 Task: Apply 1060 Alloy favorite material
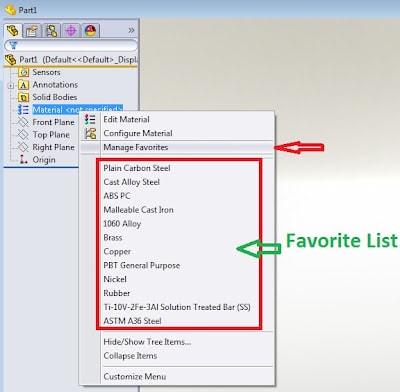click(122, 224)
